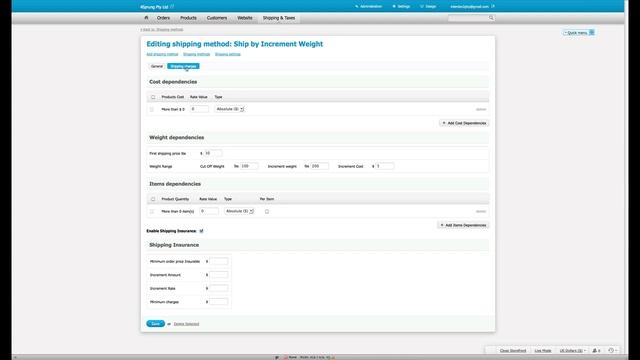Open the account email menu

[x=469, y=7]
